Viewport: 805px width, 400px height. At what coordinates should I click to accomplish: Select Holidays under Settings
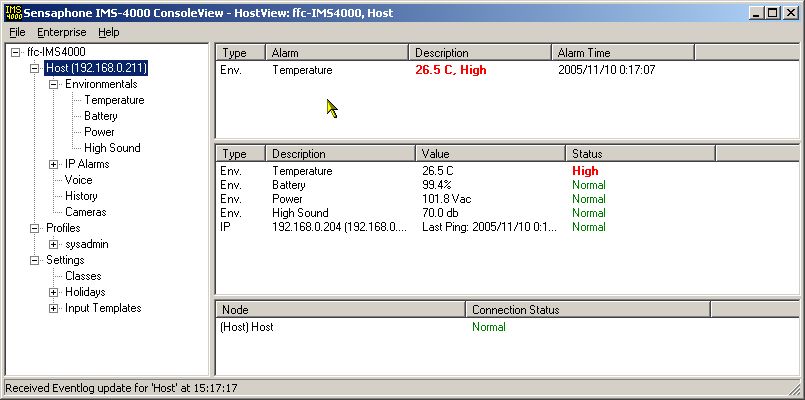click(85, 292)
